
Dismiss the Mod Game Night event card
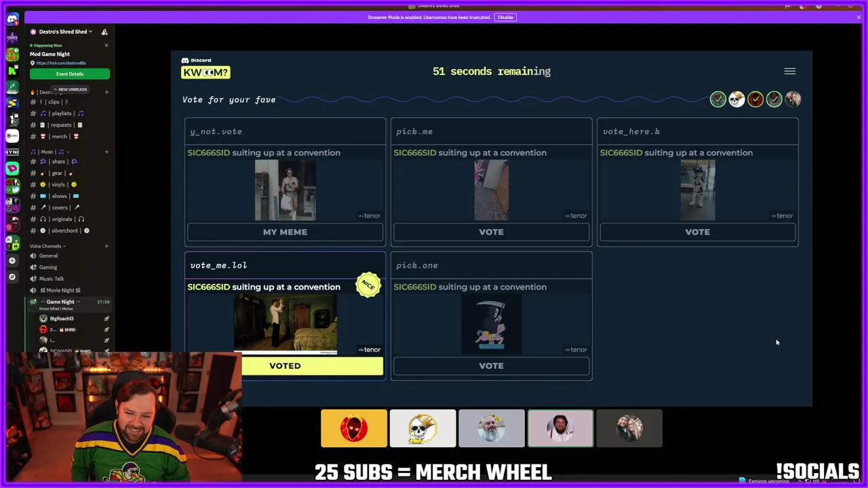pyautogui.click(x=106, y=45)
